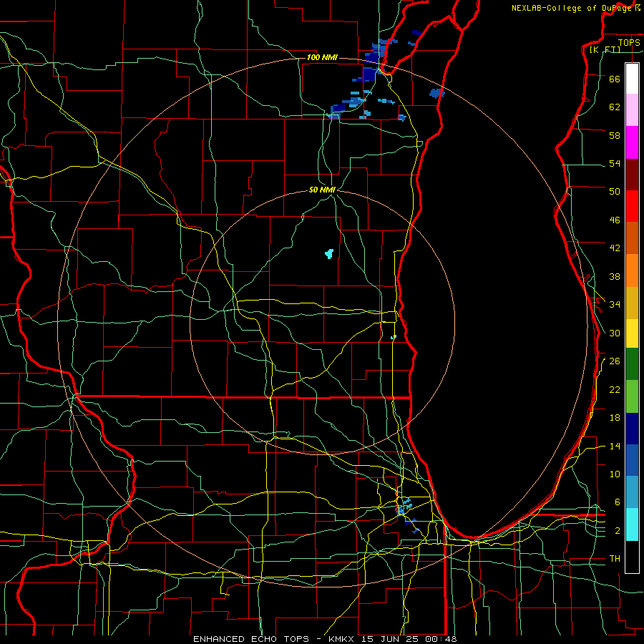644x644 pixels.
Task: Click the legend value "26"
Action: (615, 361)
